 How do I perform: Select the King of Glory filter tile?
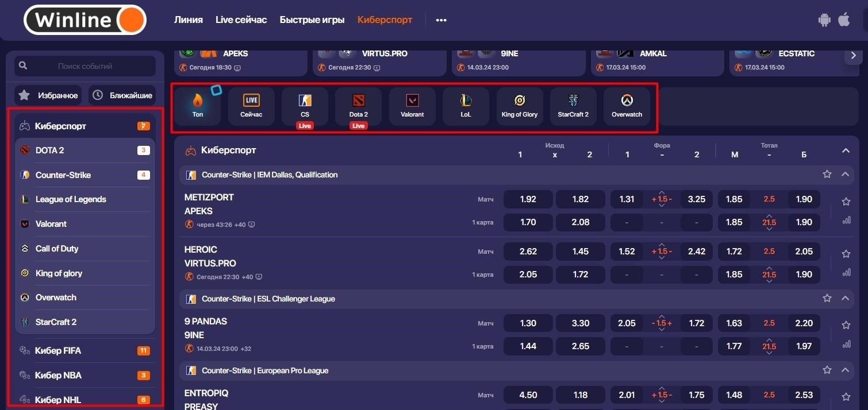pyautogui.click(x=520, y=106)
